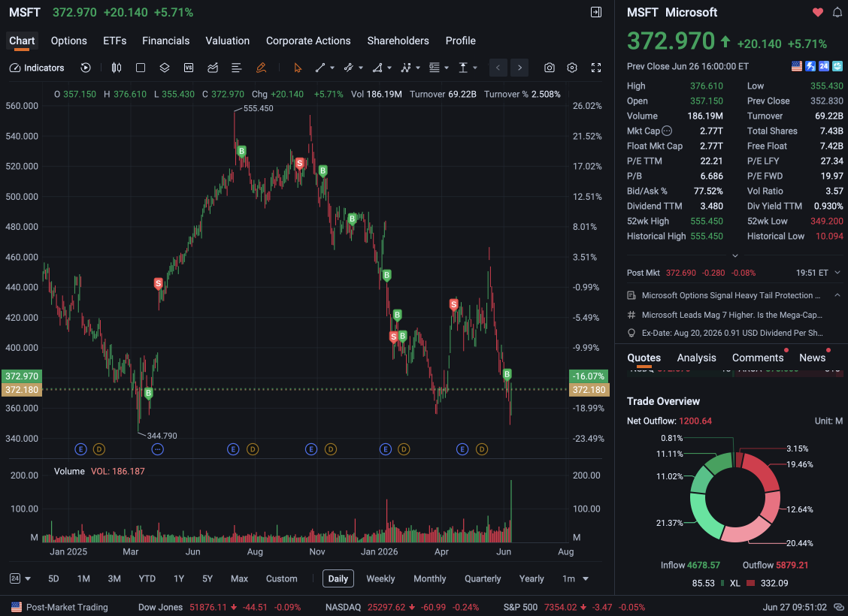Click the Mkt Cap info icon
The height and width of the screenshot is (616, 848).
[x=667, y=131]
